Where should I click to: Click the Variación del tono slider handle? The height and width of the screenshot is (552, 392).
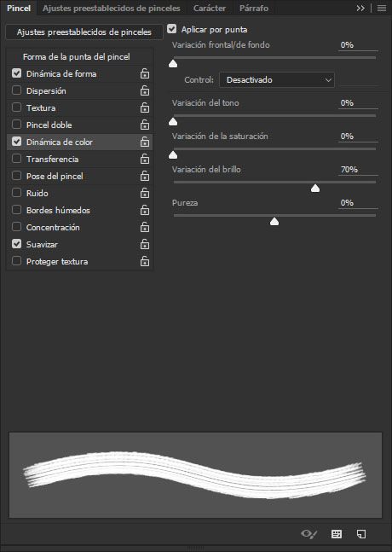[x=173, y=122]
